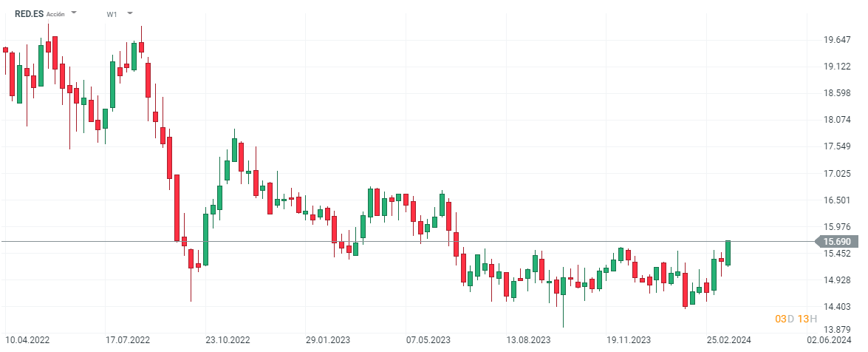Click the 29.01.2023 time axis label
Screen dimensions: 868x352
(328, 340)
